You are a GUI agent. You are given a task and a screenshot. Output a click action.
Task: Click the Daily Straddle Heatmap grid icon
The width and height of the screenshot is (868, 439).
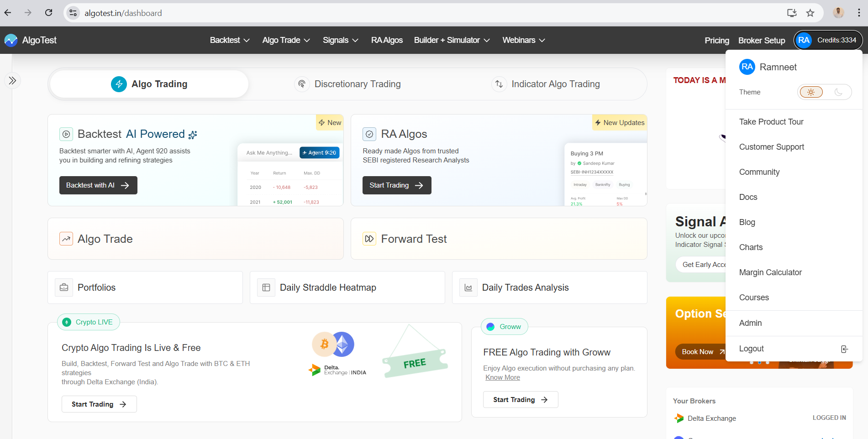[x=266, y=287]
